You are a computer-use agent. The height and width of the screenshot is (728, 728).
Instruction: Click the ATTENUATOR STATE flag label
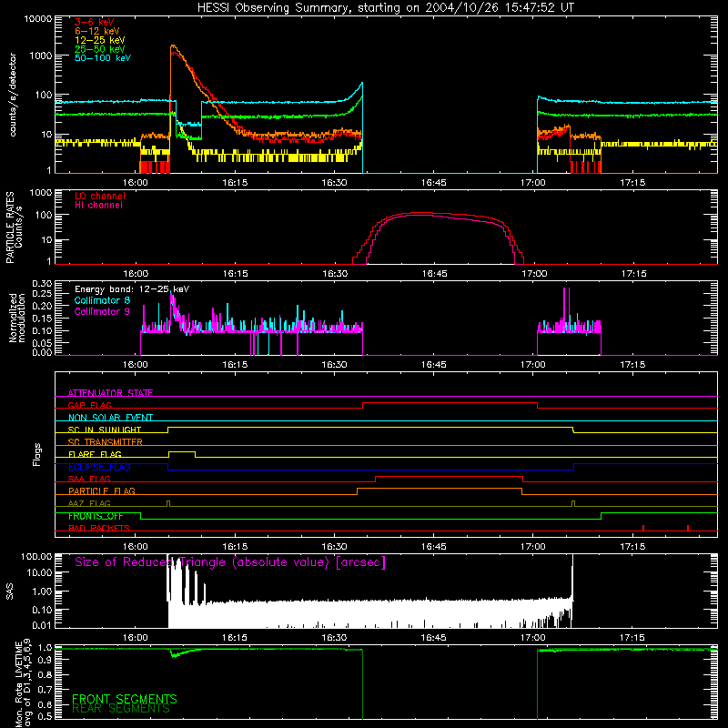tap(110, 393)
